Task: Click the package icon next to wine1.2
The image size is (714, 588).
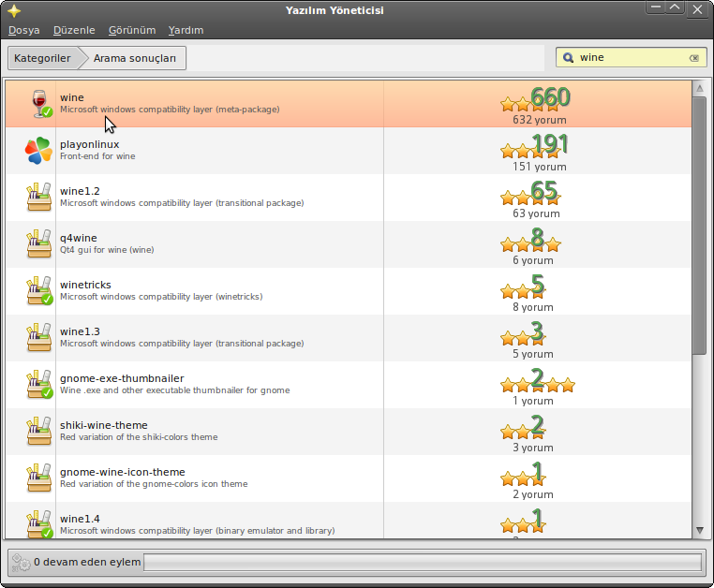Action: [x=38, y=198]
